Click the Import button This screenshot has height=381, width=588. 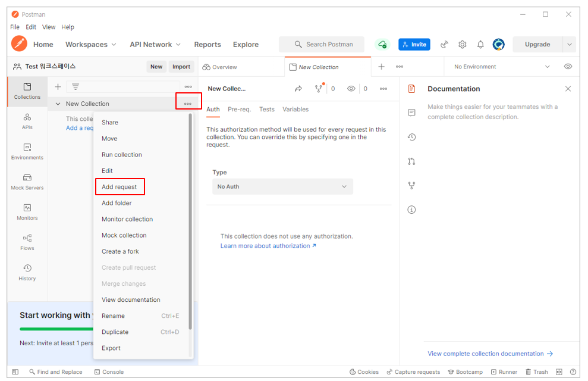181,67
